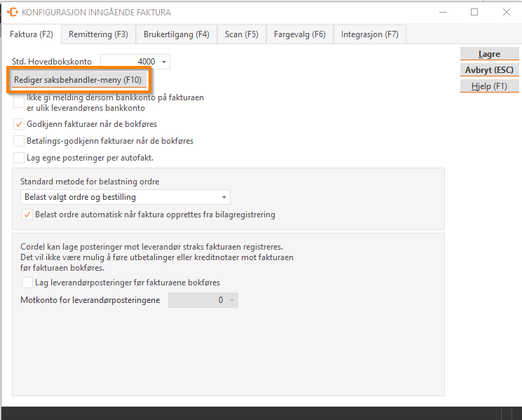This screenshot has width=522, height=420.
Task: Switch to the Faktura (F2) tab
Action: (x=32, y=34)
